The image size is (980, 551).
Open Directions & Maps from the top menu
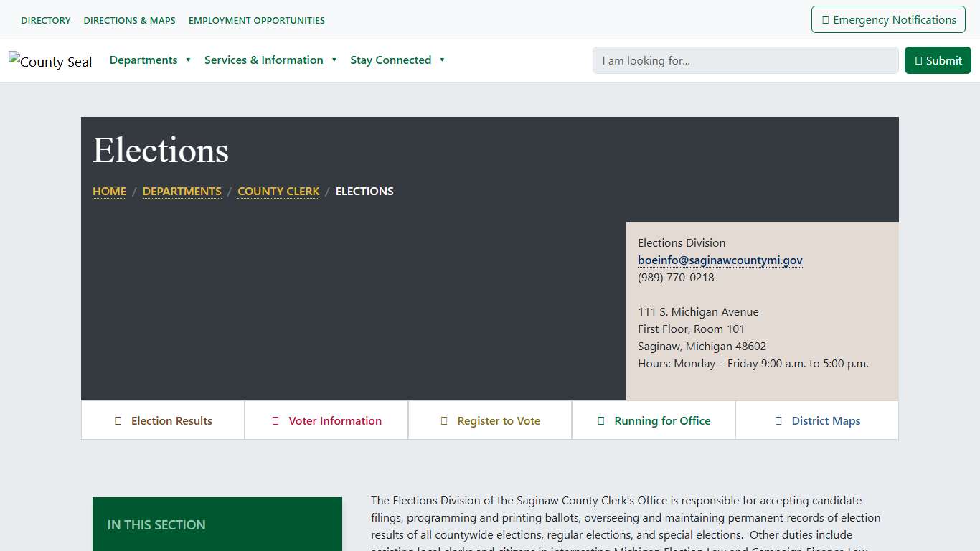(x=129, y=20)
